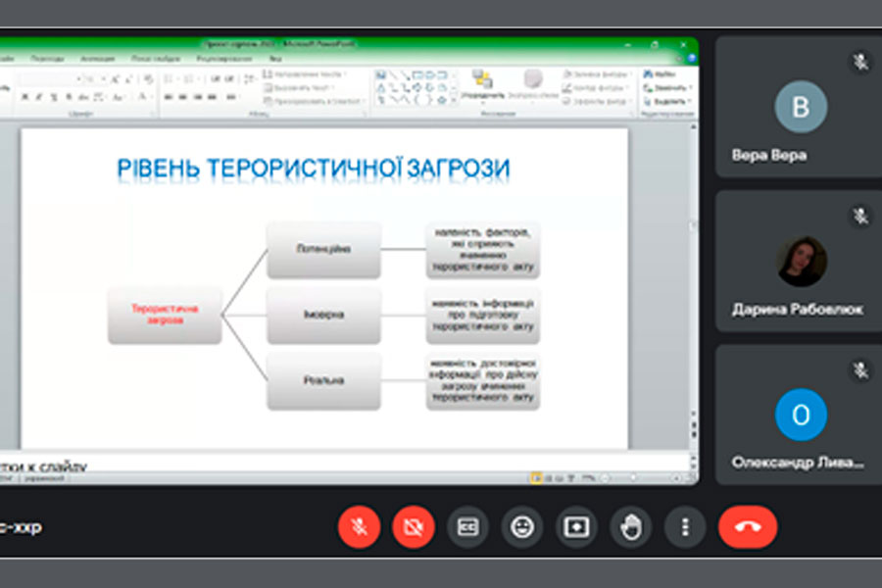Click the Заменить replace button
The height and width of the screenshot is (588, 882).
click(x=667, y=88)
